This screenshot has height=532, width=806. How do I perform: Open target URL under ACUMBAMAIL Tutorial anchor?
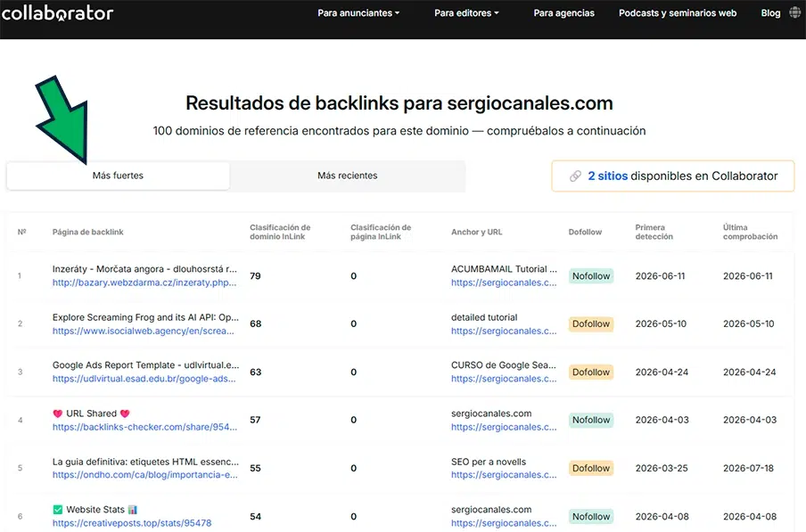coord(504,282)
